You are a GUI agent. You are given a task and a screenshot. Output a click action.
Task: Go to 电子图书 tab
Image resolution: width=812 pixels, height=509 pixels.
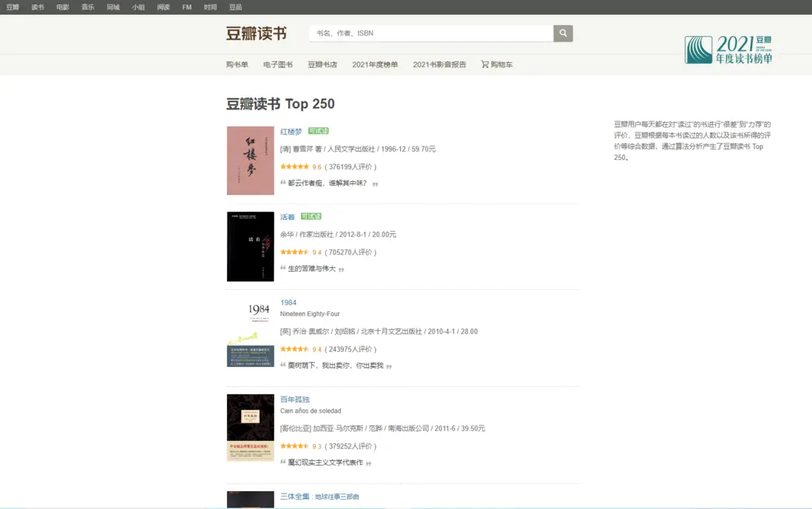click(x=278, y=65)
